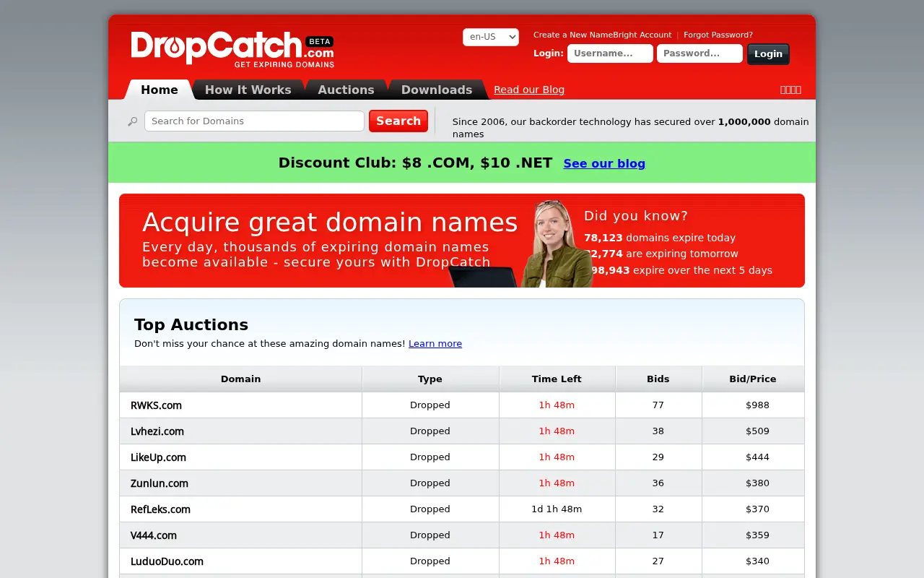Open the V444.com auction

point(154,535)
